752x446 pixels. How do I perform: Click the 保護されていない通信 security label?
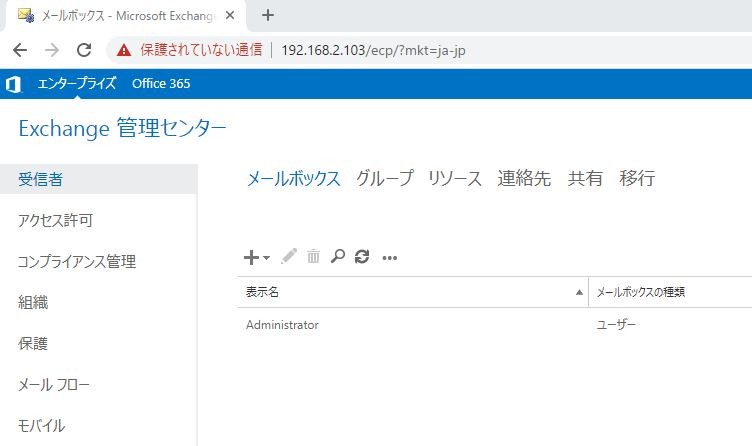coord(201,50)
